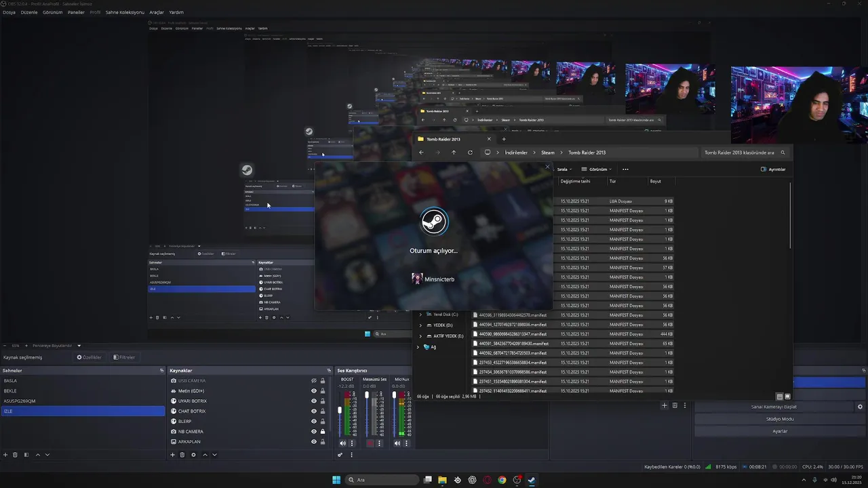
Task: Hide the CHAT BOTRIX source
Action: pyautogui.click(x=314, y=411)
